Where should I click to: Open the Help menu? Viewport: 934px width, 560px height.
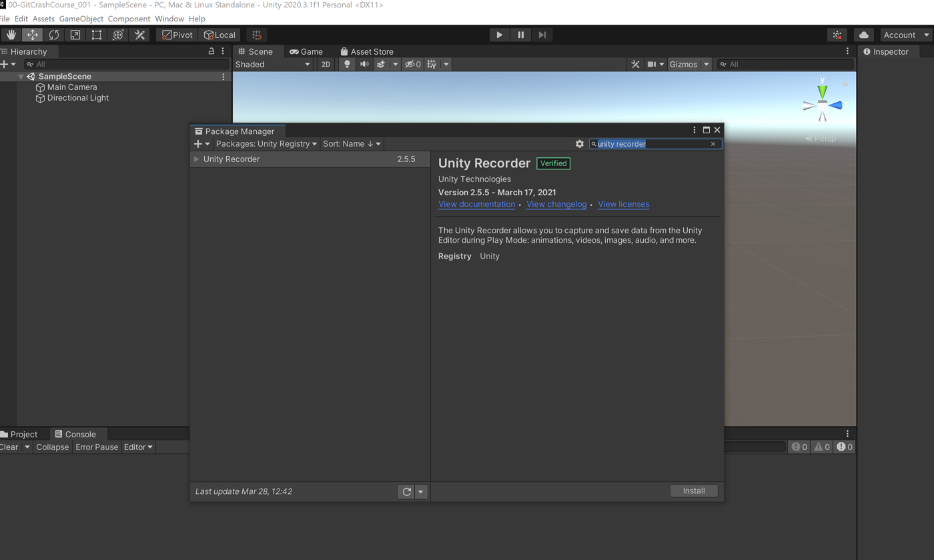tap(197, 19)
